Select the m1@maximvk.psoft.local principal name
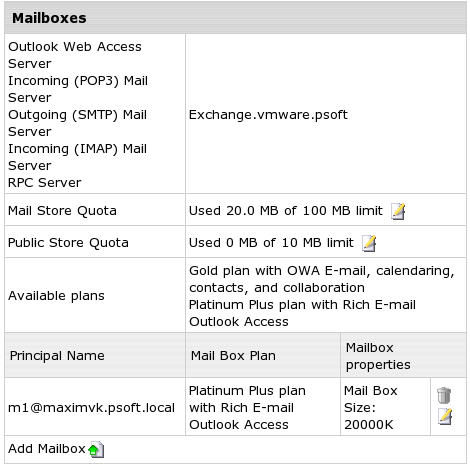The image size is (470, 466). (x=91, y=408)
